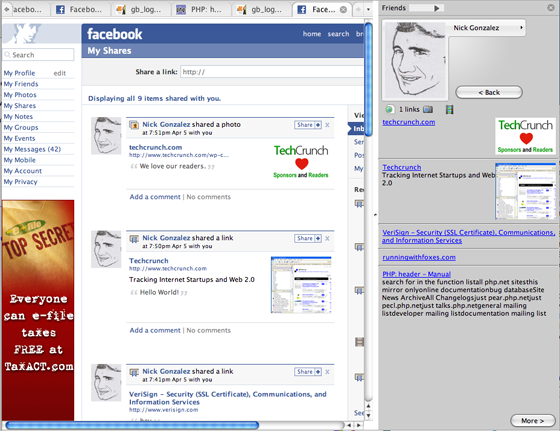The width and height of the screenshot is (560, 431).
Task: Click the horizontal scrollbar thumb
Action: pos(132,425)
